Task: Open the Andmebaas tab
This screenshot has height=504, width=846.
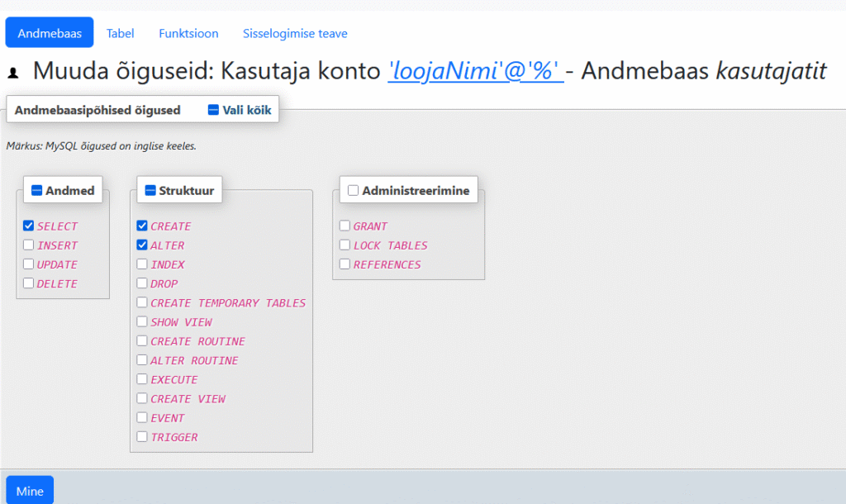Action: [50, 33]
